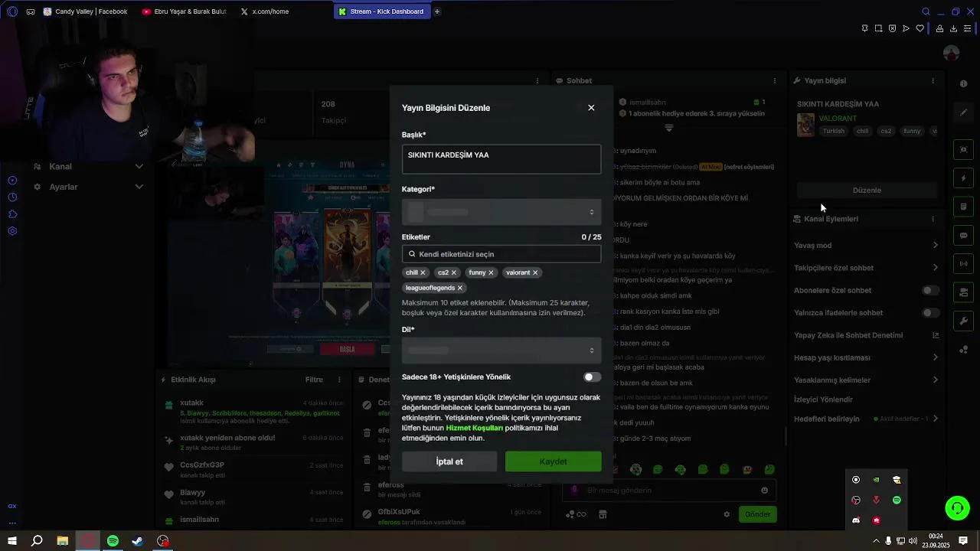Expand Yavaş mod options

coord(935,245)
